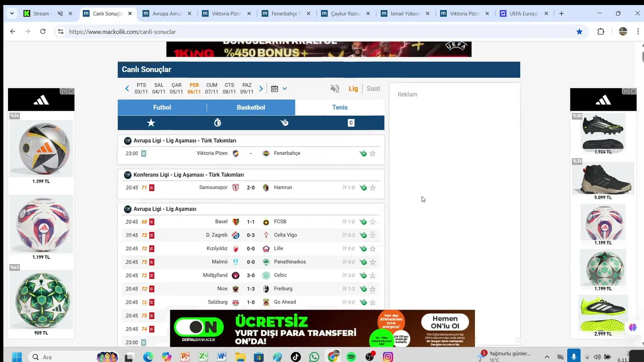The height and width of the screenshot is (362, 644).
Task: Sort matches by Lig
Action: pos(353,88)
